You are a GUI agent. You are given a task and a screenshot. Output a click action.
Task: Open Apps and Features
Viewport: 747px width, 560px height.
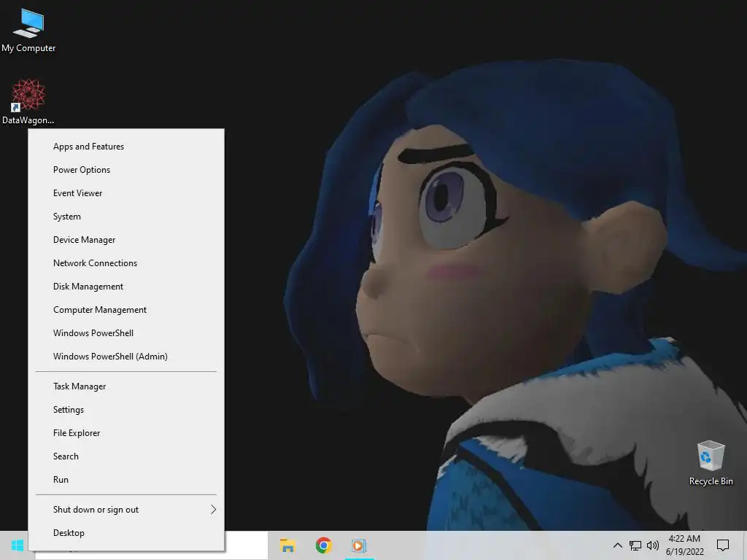pyautogui.click(x=126, y=146)
